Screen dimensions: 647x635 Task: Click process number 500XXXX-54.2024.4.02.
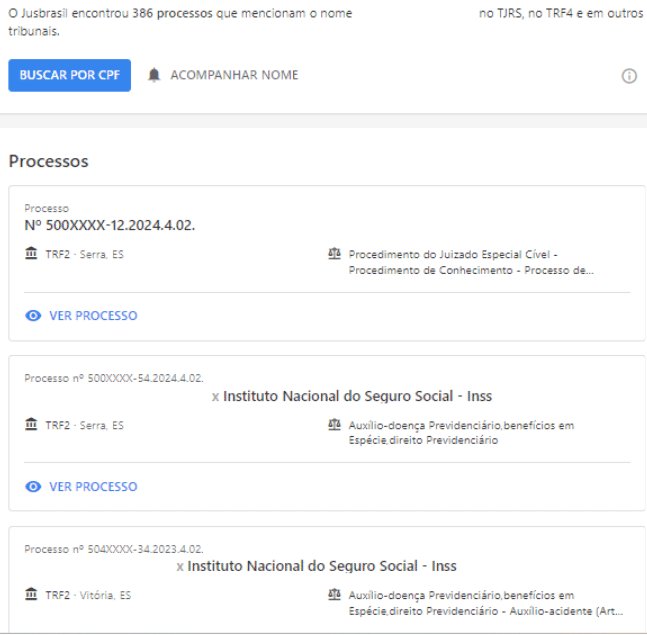tap(113, 378)
